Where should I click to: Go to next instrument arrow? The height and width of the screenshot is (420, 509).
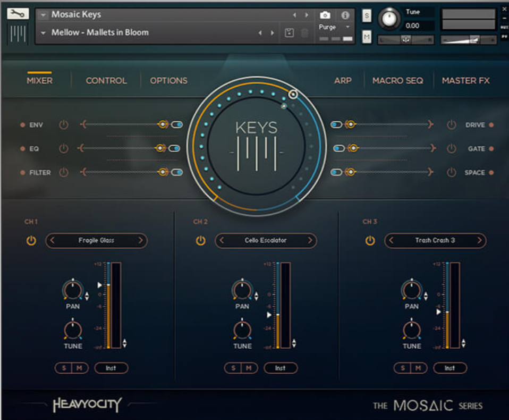307,15
